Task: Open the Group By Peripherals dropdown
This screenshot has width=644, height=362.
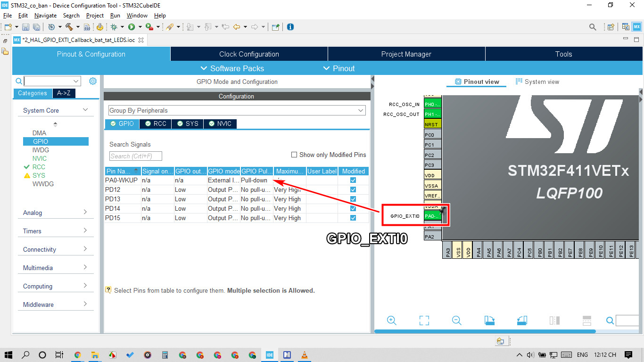Action: tap(237, 110)
